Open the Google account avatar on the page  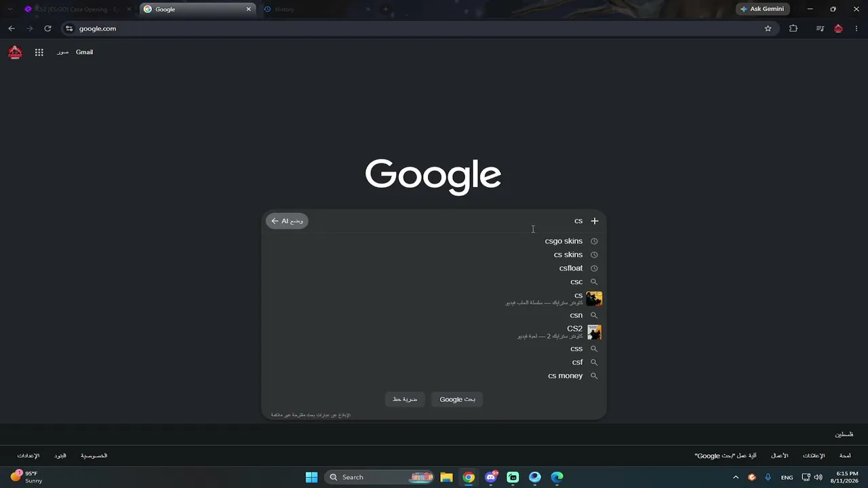point(15,52)
